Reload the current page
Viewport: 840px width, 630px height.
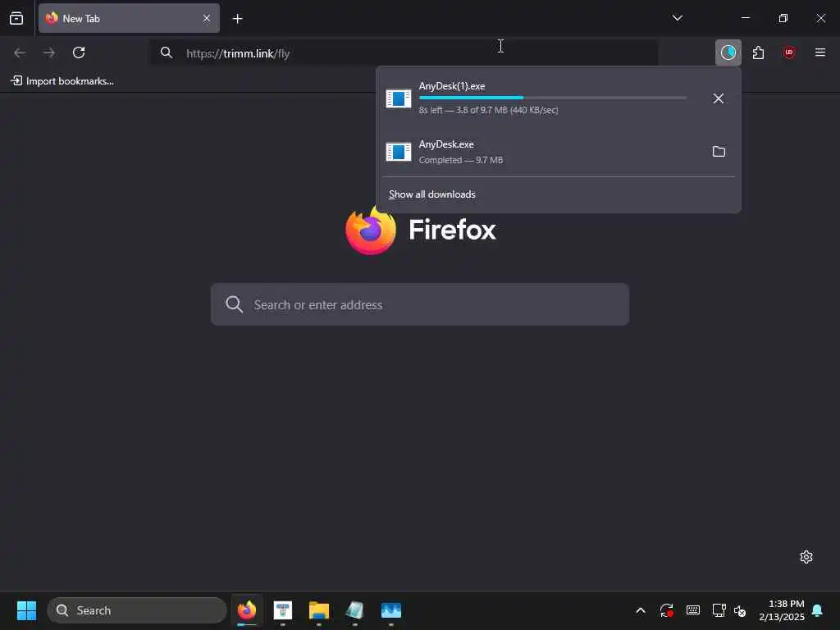(x=79, y=52)
